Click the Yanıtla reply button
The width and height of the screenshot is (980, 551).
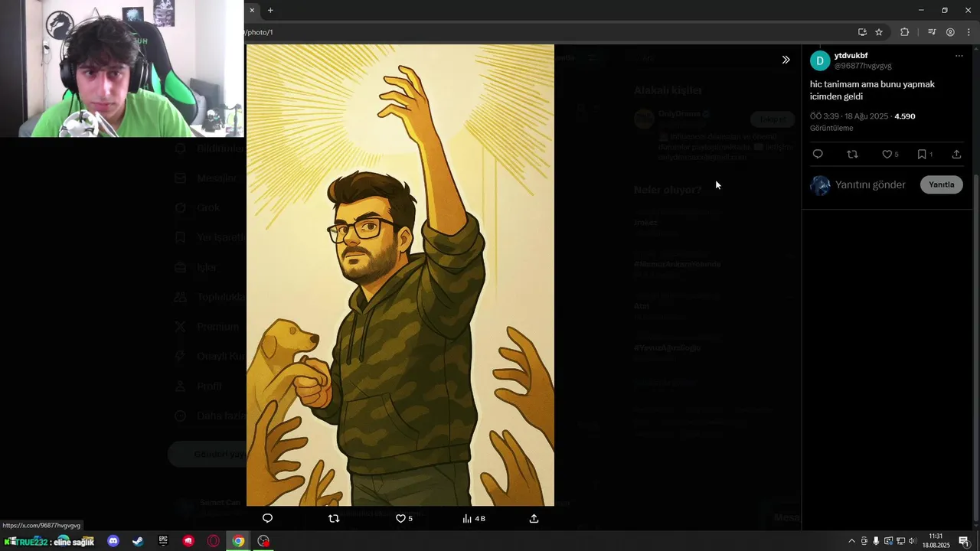tap(941, 184)
